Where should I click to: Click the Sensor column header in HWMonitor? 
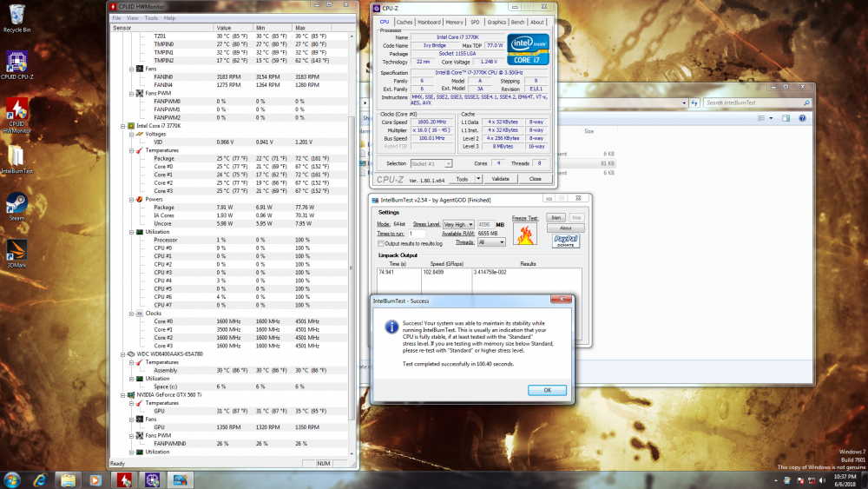click(161, 28)
